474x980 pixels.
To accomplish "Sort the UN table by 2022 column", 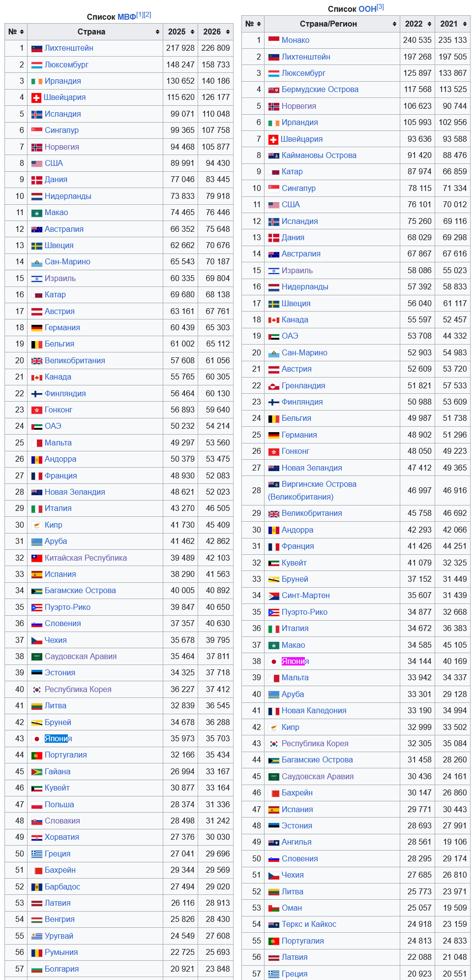I will pyautogui.click(x=417, y=24).
